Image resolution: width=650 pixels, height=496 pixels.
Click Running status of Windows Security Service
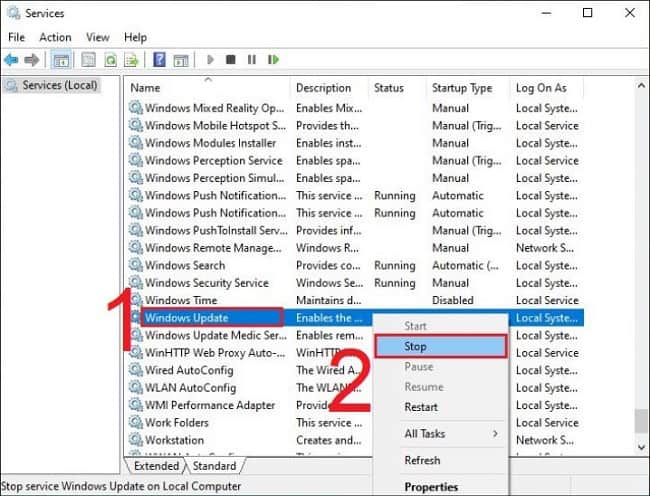[394, 283]
